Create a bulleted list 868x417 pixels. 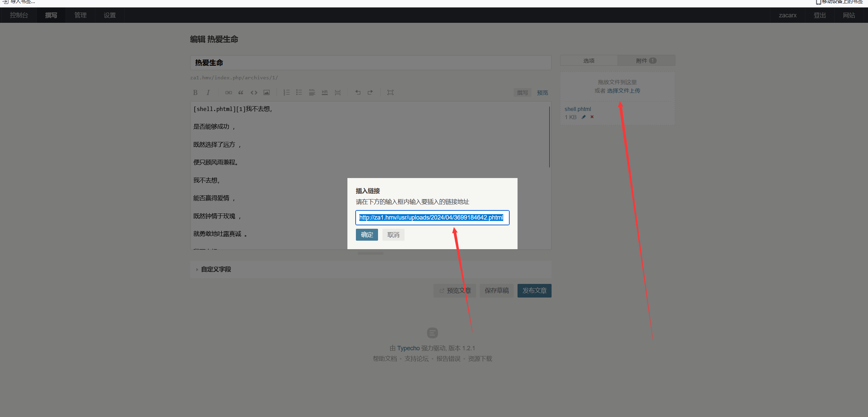tap(299, 93)
